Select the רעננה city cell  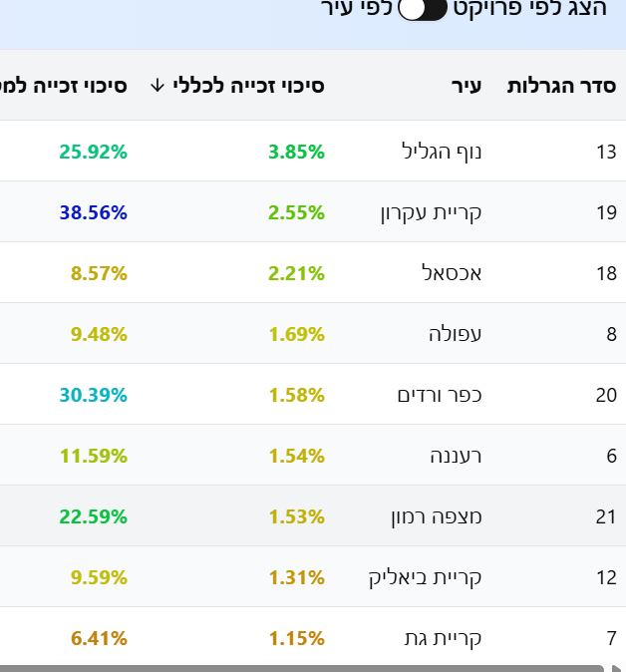coord(454,456)
